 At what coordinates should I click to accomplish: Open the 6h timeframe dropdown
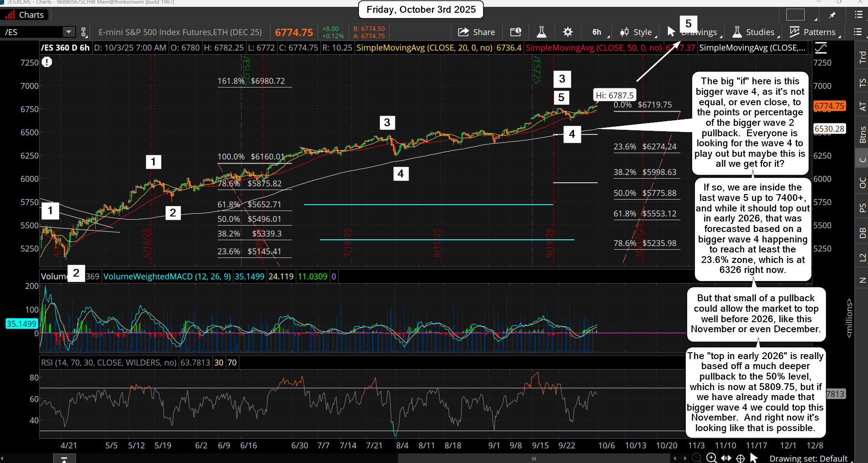596,32
